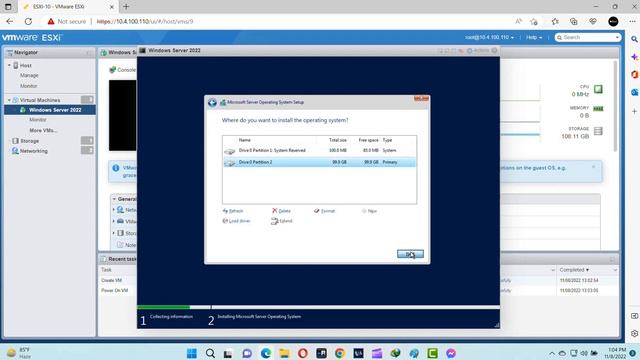Click Extend partition link
This screenshot has height=360, width=640.
(282, 221)
